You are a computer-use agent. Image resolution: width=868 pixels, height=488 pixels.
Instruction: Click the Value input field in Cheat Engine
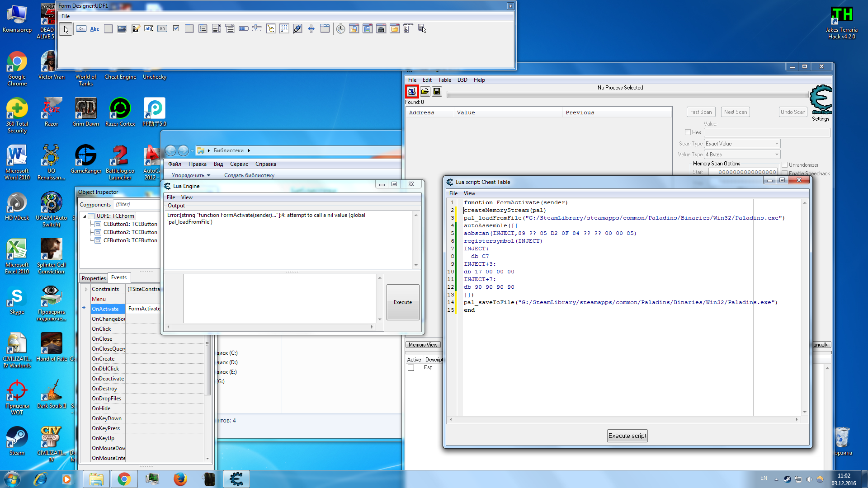(767, 132)
